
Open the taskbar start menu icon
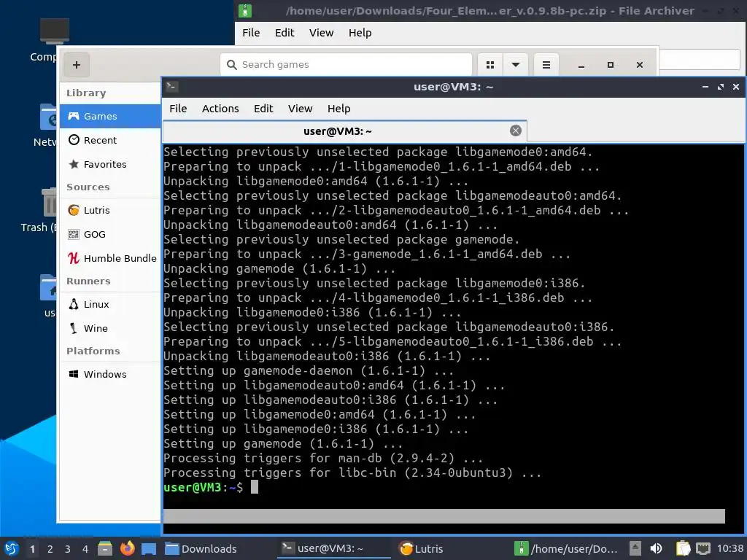11,548
